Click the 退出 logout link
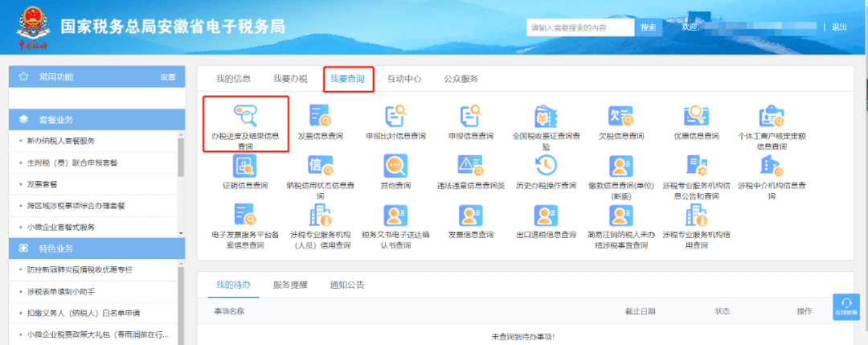The height and width of the screenshot is (345, 868). click(x=839, y=27)
